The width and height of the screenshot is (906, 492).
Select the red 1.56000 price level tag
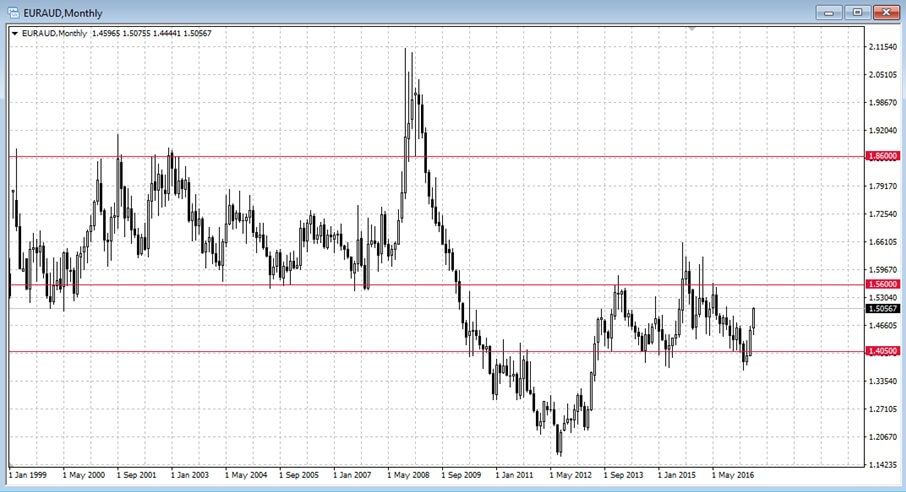coord(882,284)
